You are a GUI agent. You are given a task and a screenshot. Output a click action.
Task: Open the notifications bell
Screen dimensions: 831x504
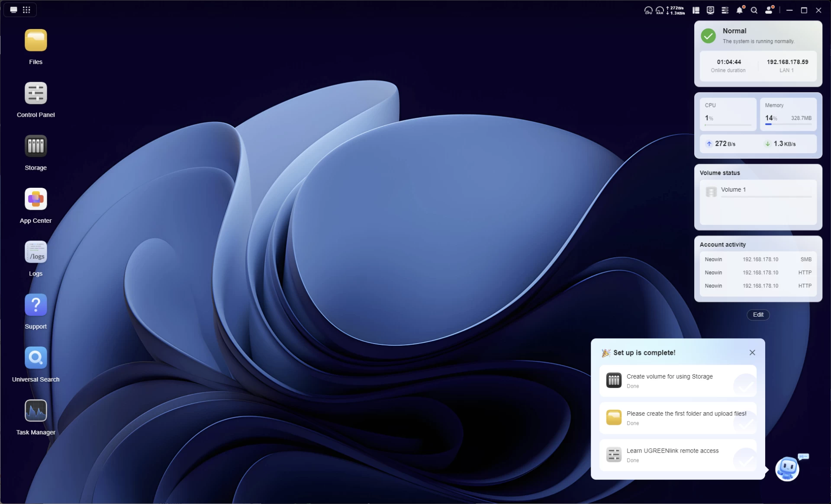740,10
